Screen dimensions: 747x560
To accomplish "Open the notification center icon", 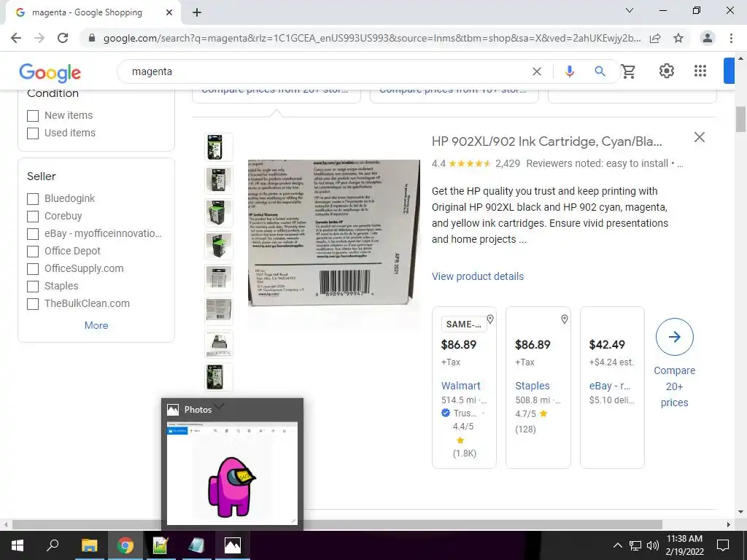I will (x=723, y=545).
